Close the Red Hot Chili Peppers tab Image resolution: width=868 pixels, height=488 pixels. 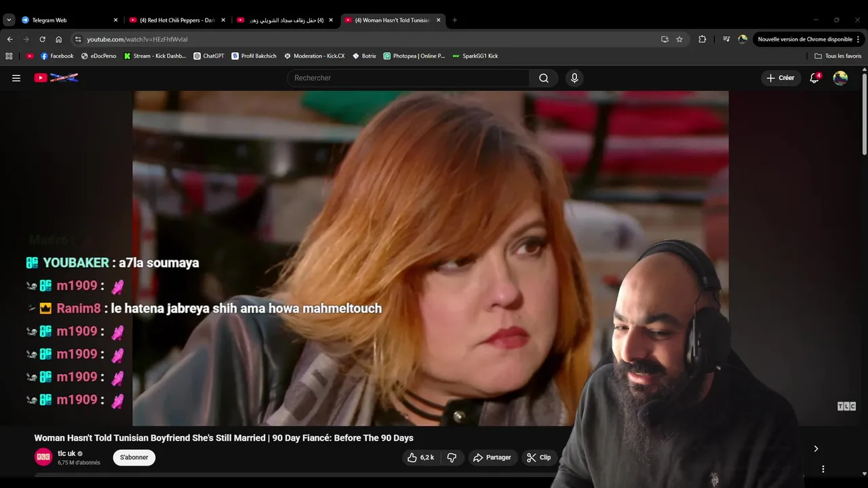point(223,20)
